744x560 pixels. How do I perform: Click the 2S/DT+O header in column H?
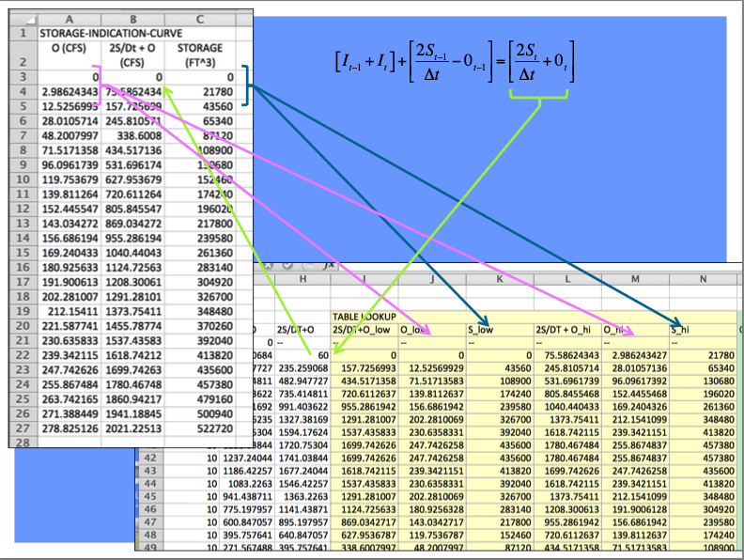[x=302, y=330]
